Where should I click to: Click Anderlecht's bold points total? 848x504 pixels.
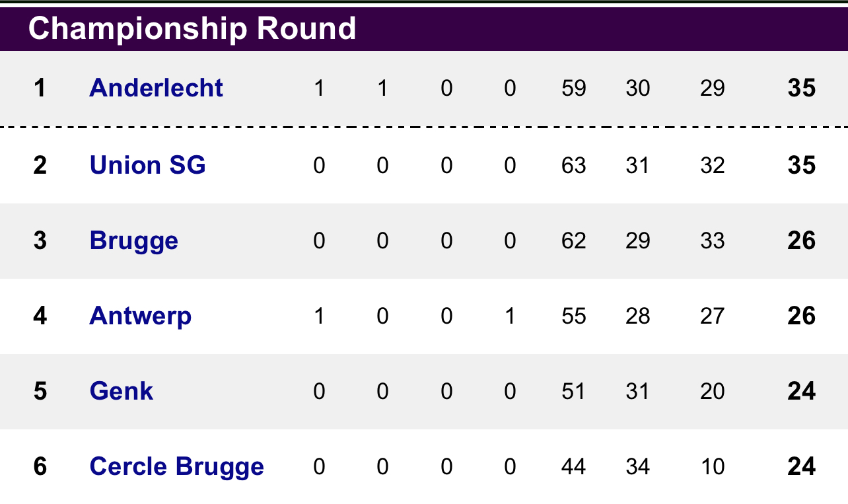click(x=802, y=88)
